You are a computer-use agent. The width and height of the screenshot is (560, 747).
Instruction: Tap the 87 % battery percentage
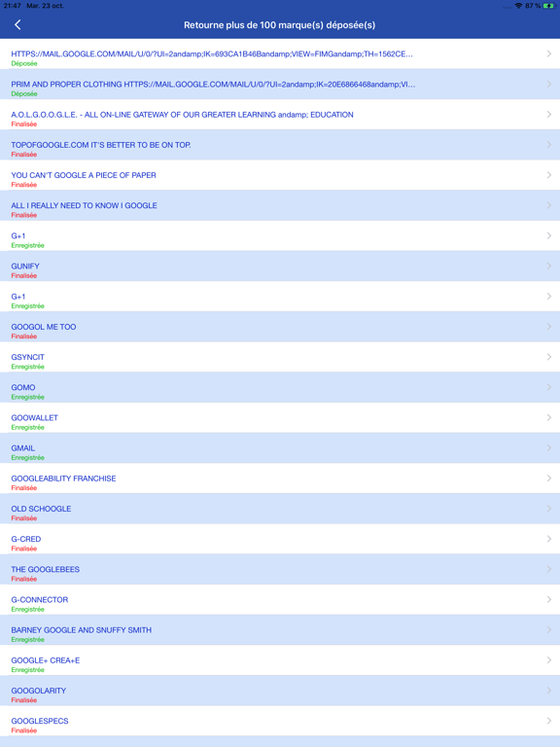coord(533,6)
